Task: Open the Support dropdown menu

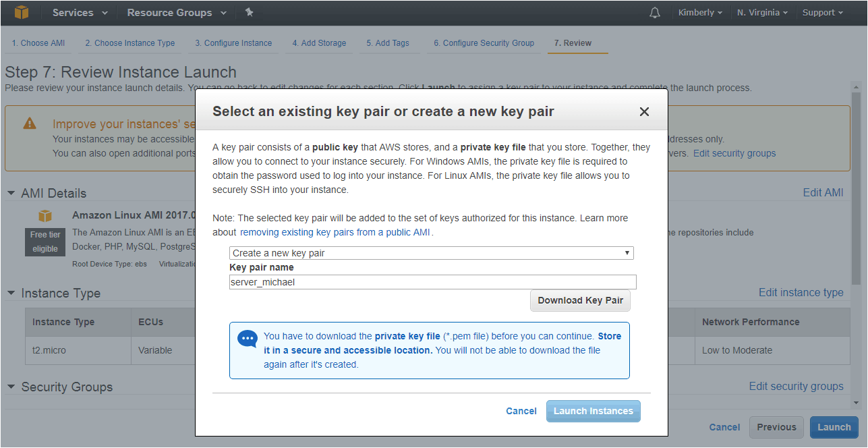Action: click(x=823, y=12)
